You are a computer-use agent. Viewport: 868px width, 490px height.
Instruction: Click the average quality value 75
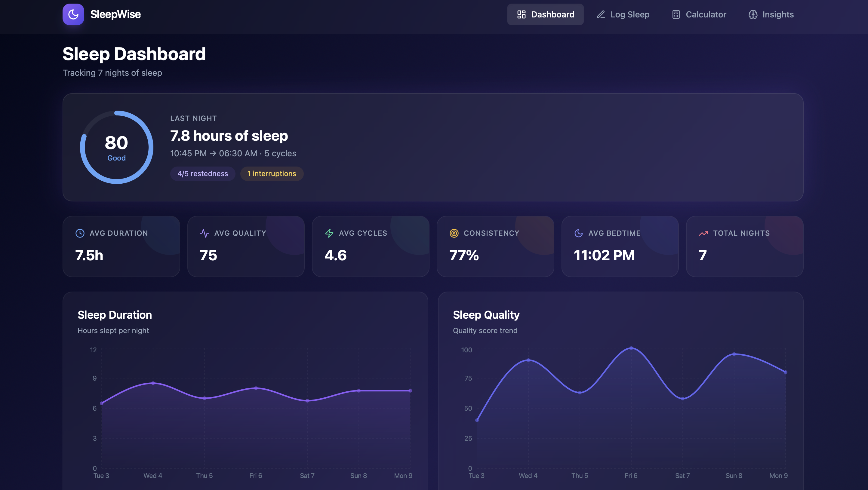(208, 255)
